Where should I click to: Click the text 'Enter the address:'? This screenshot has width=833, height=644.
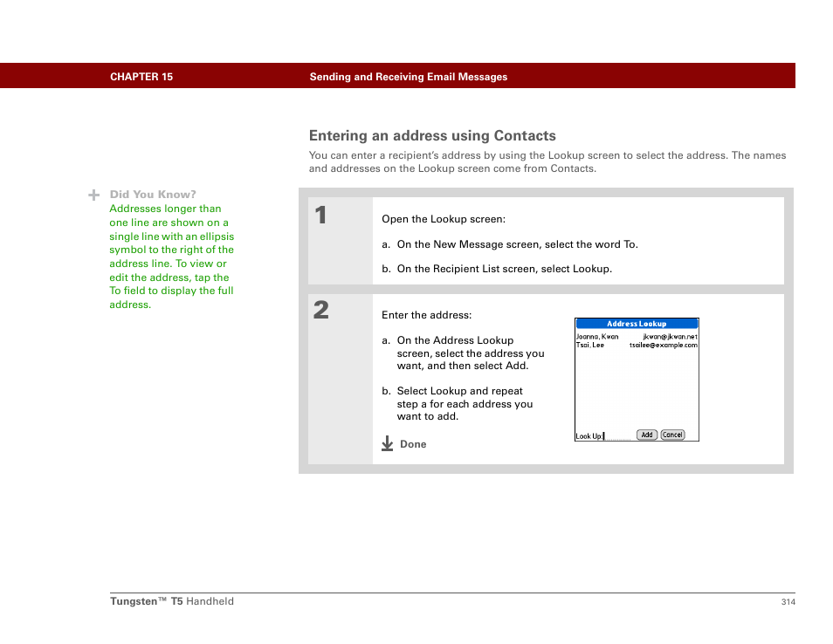tap(427, 315)
